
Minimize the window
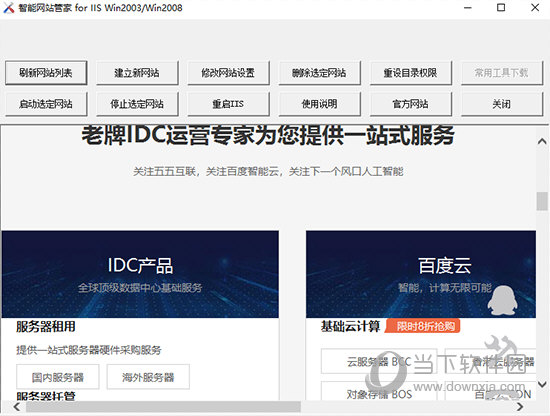468,7
